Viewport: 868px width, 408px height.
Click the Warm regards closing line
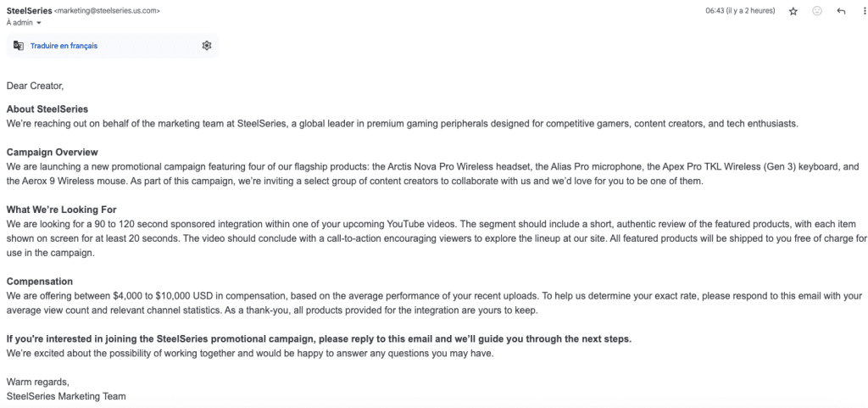pyautogui.click(x=37, y=383)
